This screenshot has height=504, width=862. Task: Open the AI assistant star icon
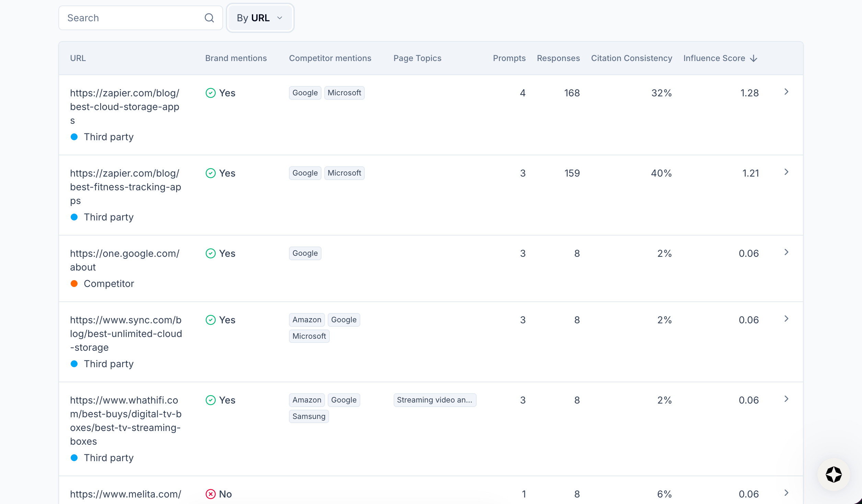834,475
